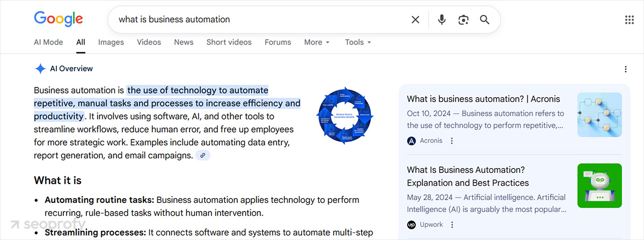Open 'What Is Business Automation? Explanation' Upwork link
This screenshot has height=240, width=644.
click(468, 176)
